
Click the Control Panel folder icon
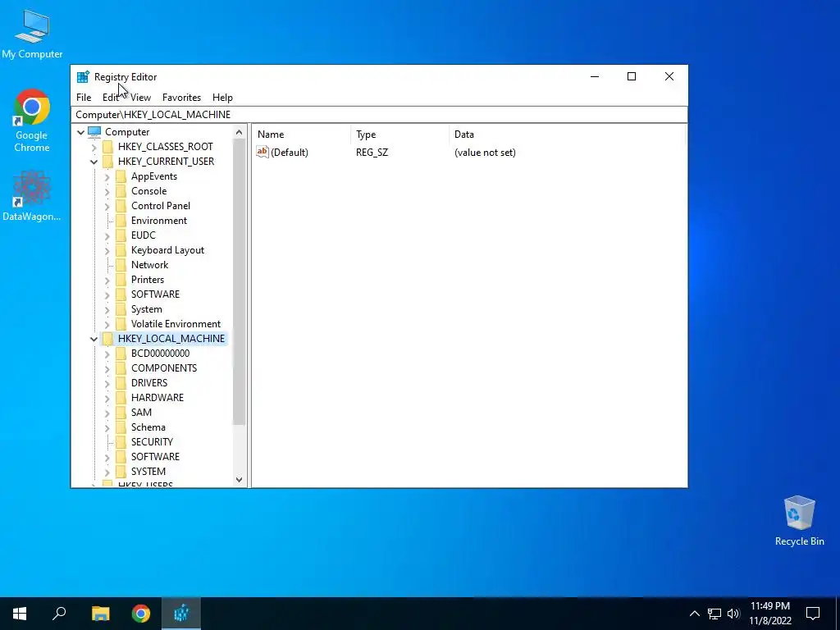point(121,206)
